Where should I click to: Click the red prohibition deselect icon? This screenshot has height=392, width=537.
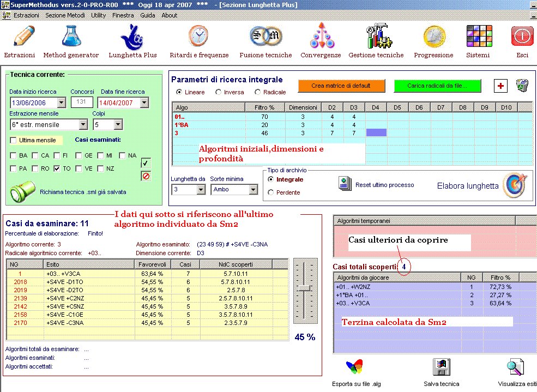[x=146, y=176]
